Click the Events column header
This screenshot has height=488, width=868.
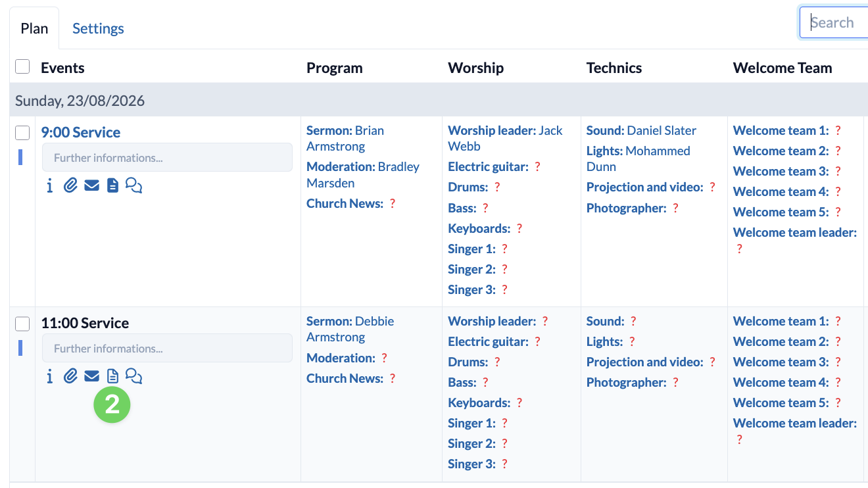point(62,68)
